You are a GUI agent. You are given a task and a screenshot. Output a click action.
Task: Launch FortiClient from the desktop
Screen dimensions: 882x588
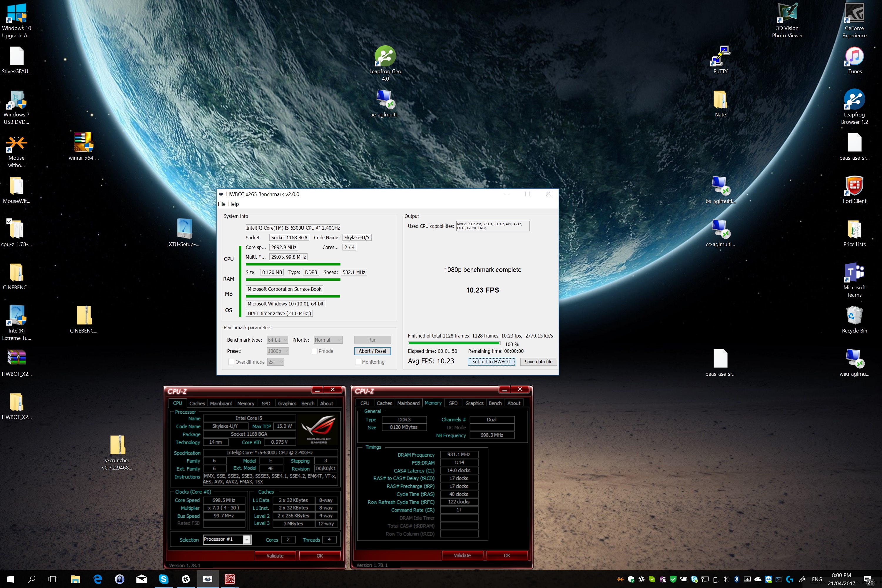coord(854,189)
